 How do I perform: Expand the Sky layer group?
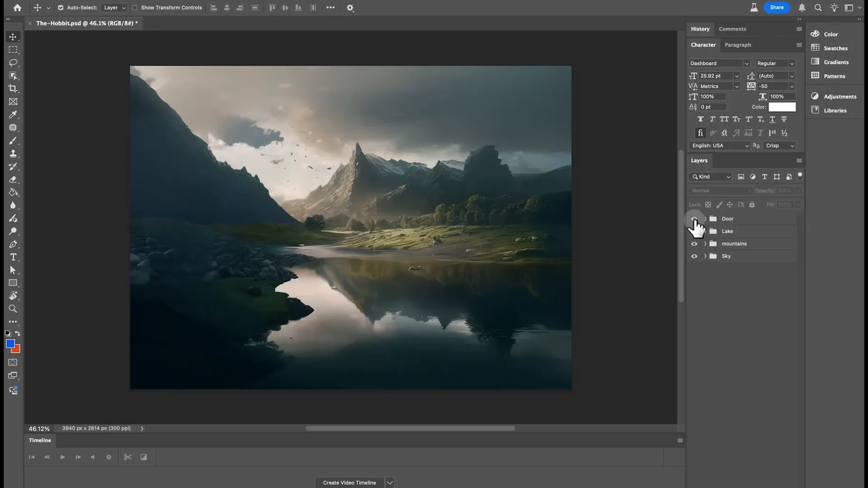coord(705,256)
